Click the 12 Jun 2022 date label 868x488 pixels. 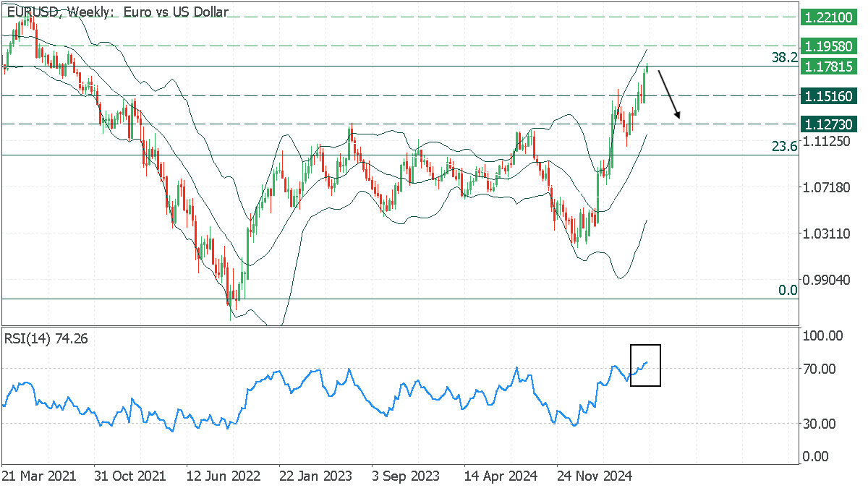[x=223, y=476]
